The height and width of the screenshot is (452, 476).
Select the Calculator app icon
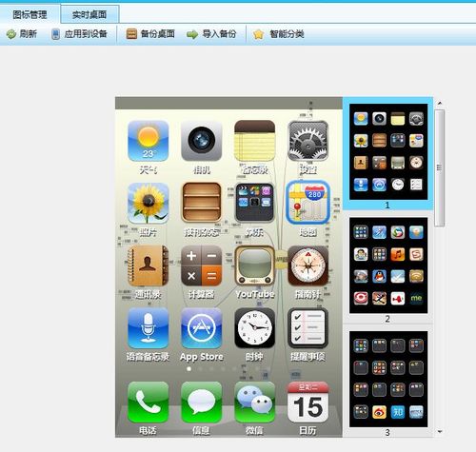coord(202,265)
